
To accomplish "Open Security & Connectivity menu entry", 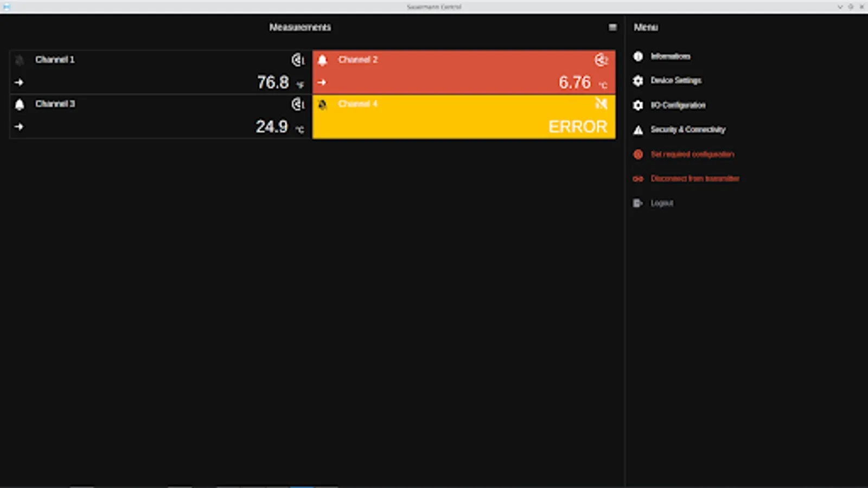I will click(x=688, y=130).
